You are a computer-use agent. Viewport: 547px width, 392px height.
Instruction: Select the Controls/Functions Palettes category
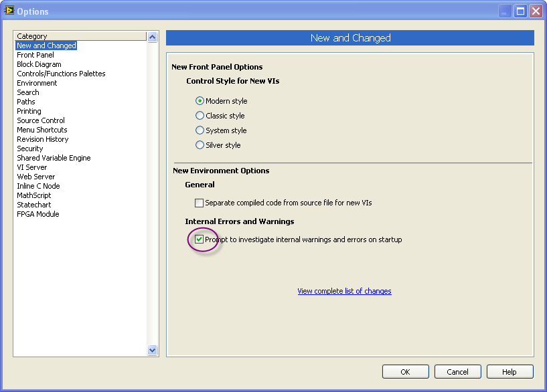click(x=61, y=74)
